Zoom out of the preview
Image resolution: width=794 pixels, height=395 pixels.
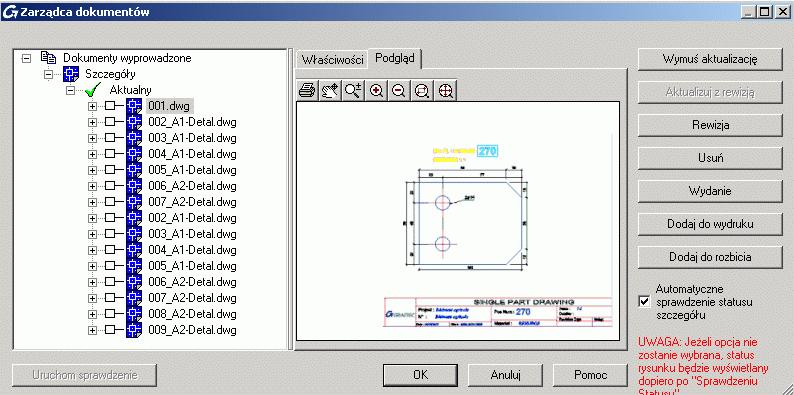[399, 91]
